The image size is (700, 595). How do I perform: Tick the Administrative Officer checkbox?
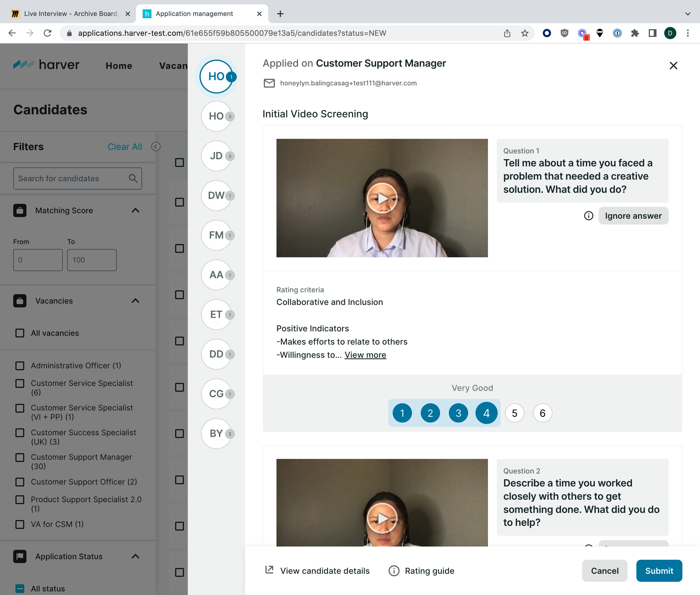pyautogui.click(x=20, y=366)
